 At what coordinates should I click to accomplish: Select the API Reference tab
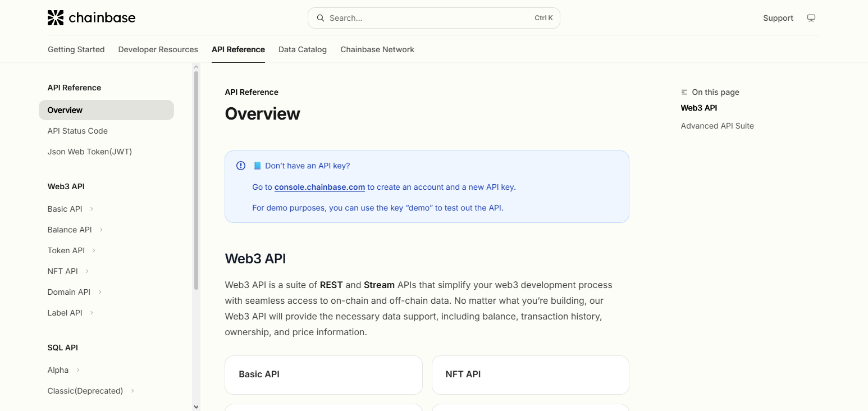238,49
